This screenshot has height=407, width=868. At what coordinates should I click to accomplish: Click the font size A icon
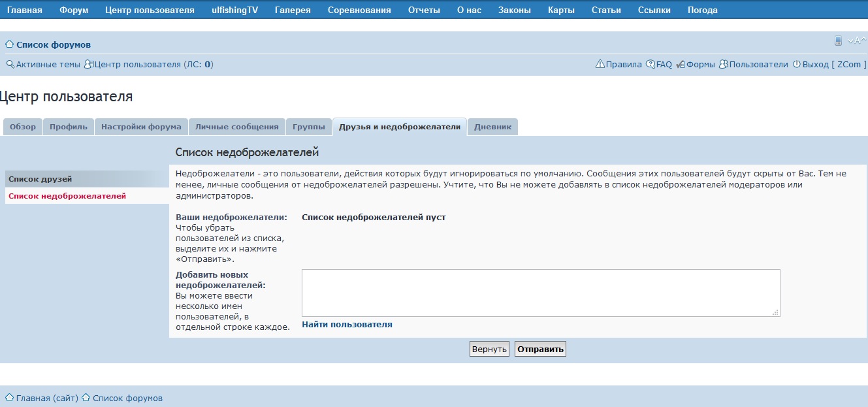pyautogui.click(x=857, y=41)
